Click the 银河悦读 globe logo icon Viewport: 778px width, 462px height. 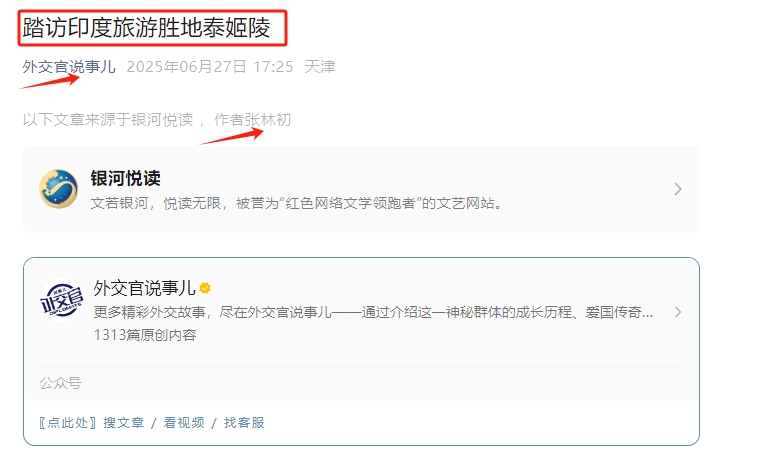tap(59, 189)
